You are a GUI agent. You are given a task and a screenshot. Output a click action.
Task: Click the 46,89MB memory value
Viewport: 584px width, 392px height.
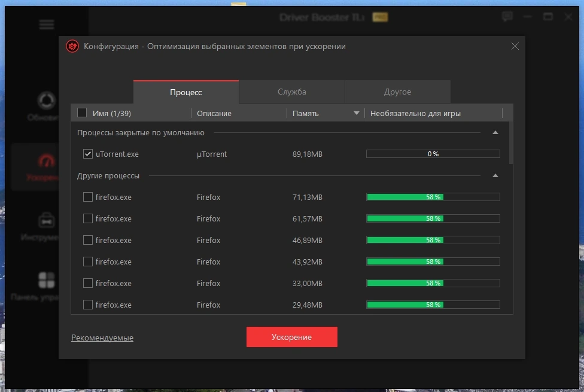pos(308,241)
